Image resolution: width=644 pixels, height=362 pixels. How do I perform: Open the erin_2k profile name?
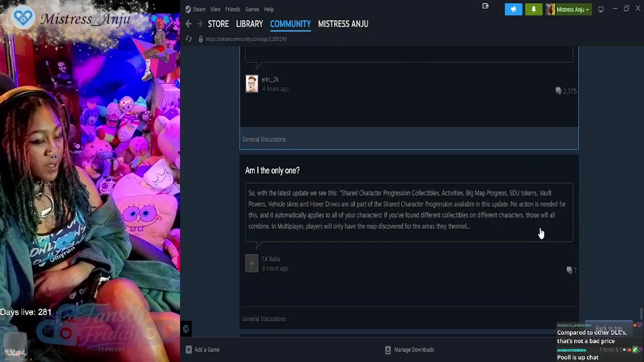pyautogui.click(x=270, y=79)
